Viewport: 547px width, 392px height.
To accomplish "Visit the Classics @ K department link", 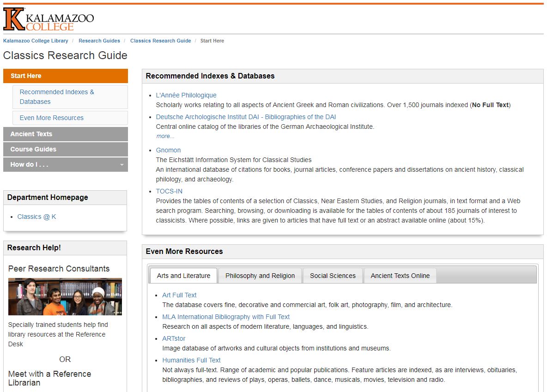I will point(36,217).
